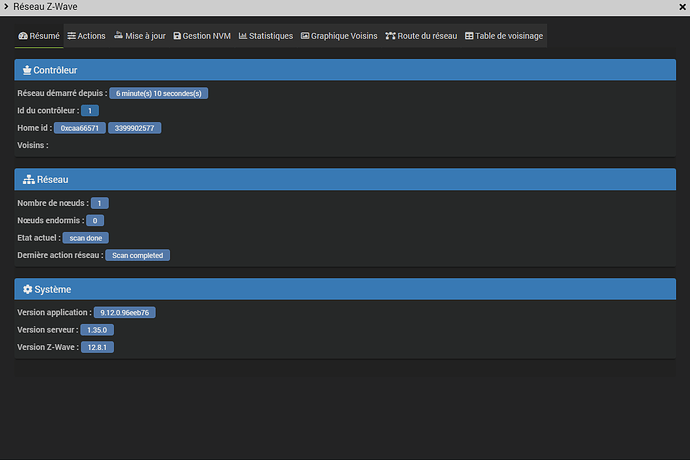The image size is (690, 460).
Task: Click the Contrôleur crown icon
Action: coord(27,70)
